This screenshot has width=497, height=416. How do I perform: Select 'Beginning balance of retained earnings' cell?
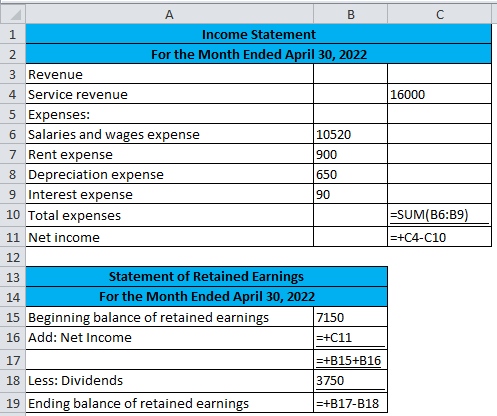coord(170,317)
